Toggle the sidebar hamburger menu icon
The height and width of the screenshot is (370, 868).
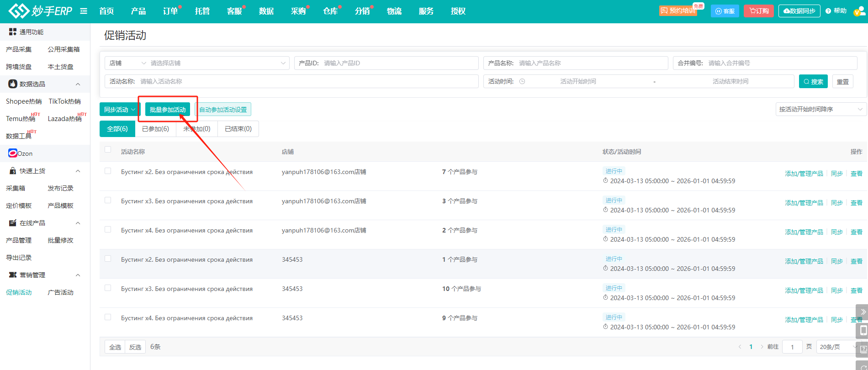pos(84,11)
